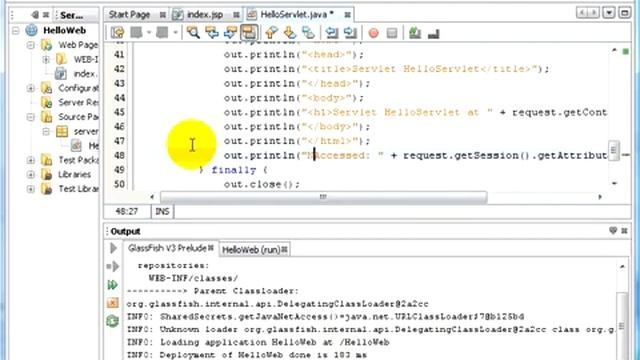Expand Test Libraries node
Image resolution: width=640 pixels, height=360 pixels.
(x=31, y=189)
